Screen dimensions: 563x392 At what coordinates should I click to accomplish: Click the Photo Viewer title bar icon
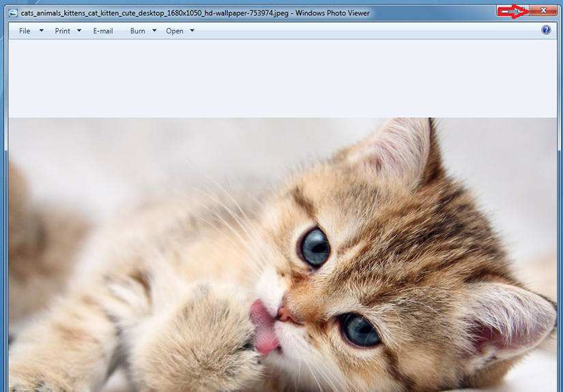[13, 13]
